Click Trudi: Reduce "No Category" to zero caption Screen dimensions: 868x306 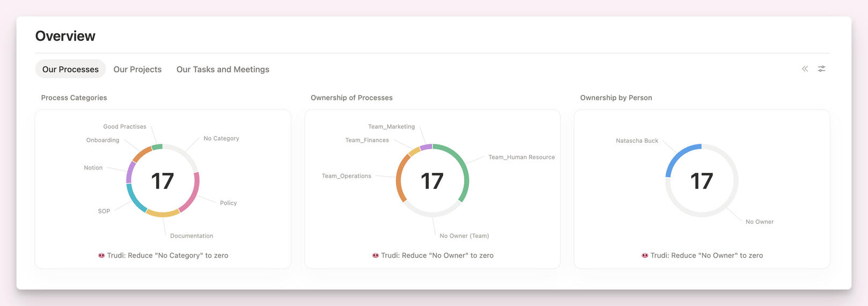[x=163, y=256]
